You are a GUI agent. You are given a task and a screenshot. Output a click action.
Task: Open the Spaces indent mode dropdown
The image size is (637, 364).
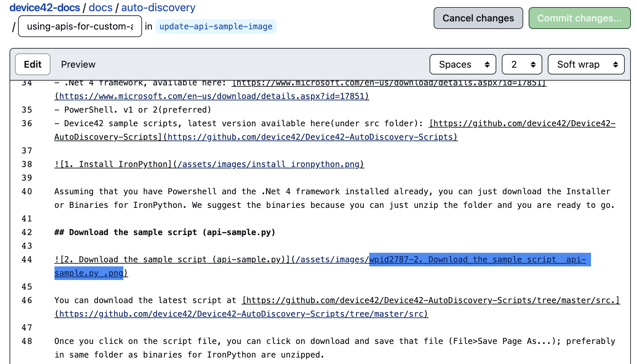(463, 64)
